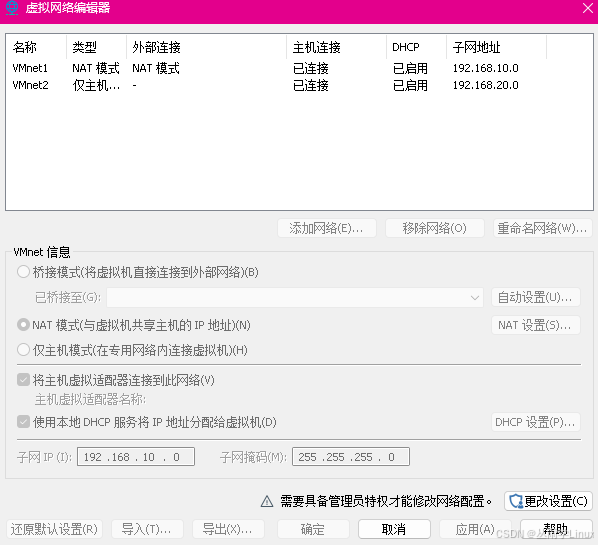Select the VMnet2 row
598x545 pixels.
click(x=299, y=85)
